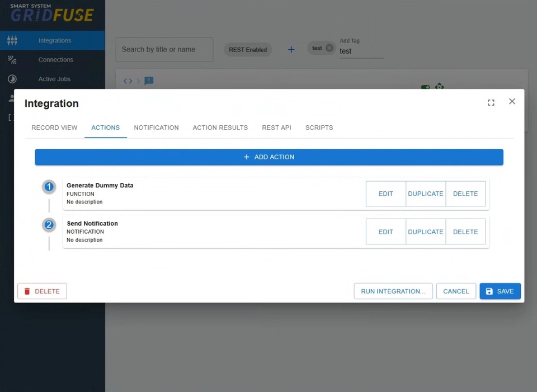Click the NOTIFICATION type label under Send Notification
Viewport: 537px width, 392px height.
click(85, 232)
